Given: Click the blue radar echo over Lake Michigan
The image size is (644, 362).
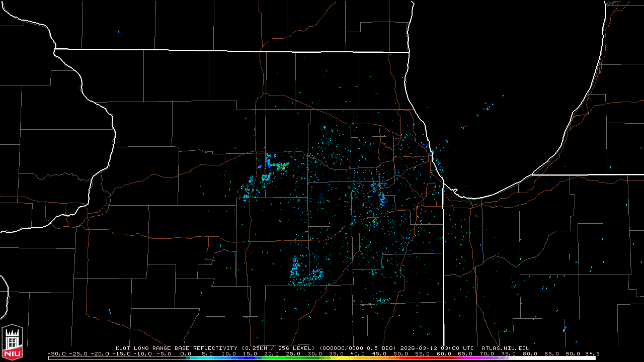Looking at the screenshot, I should (x=487, y=107).
